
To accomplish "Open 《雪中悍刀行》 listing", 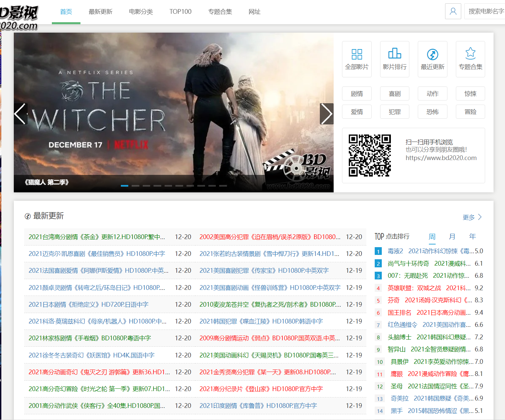I will [x=269, y=254].
